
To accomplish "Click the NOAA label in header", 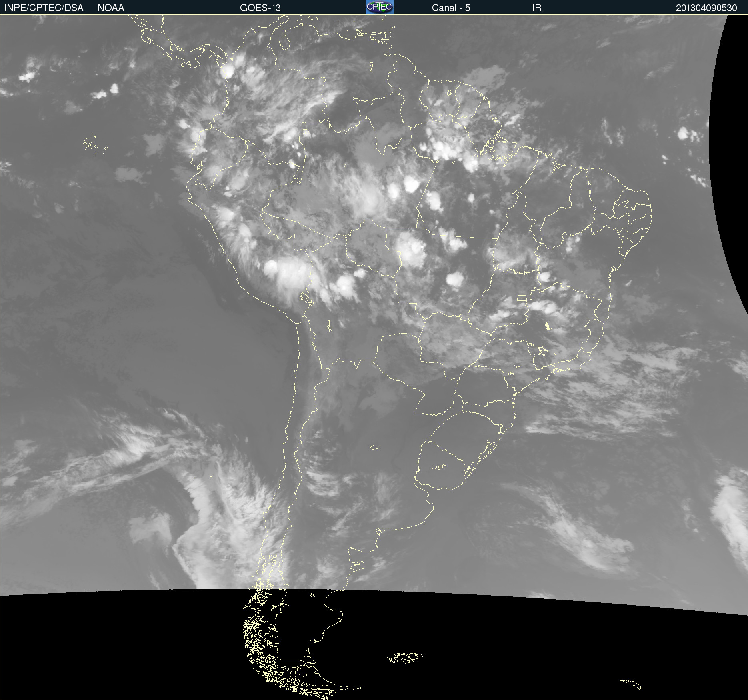I will pos(111,8).
